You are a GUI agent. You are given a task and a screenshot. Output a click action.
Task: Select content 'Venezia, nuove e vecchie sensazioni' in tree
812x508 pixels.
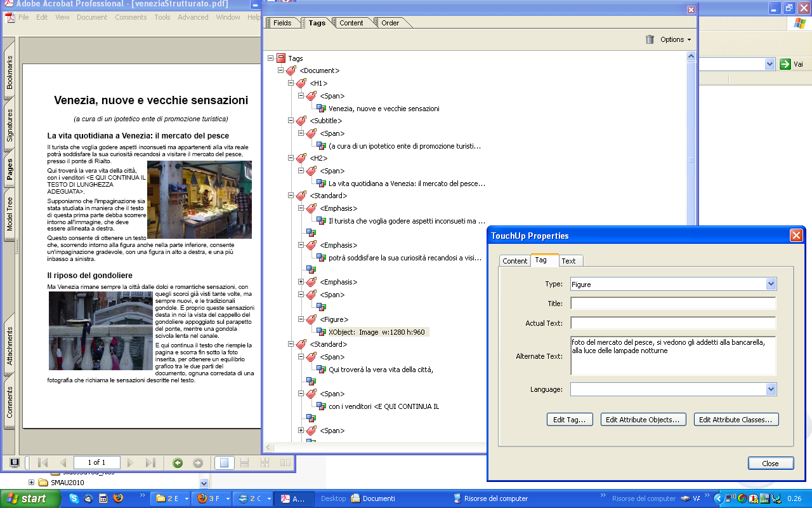click(x=384, y=109)
